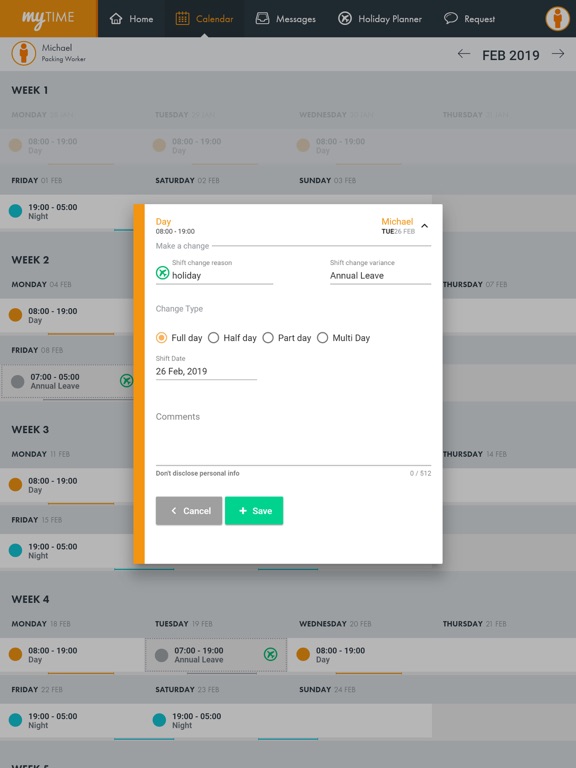The height and width of the screenshot is (768, 576).
Task: Select the Monday 04 Feb Day shift
Action: point(67,315)
